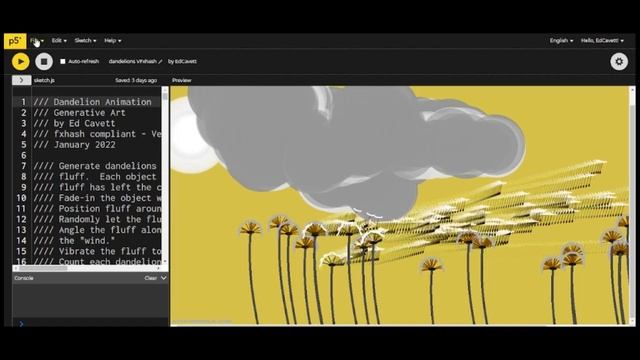Open the Hello, EdCavett account dropdown
640x360 pixels.
pos(602,40)
